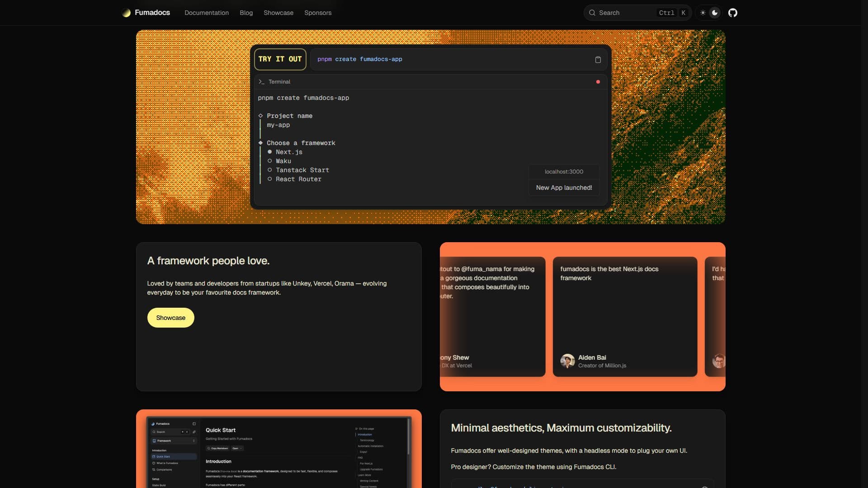Click the TRY IT OUT badge
The height and width of the screenshot is (488, 868).
click(280, 59)
